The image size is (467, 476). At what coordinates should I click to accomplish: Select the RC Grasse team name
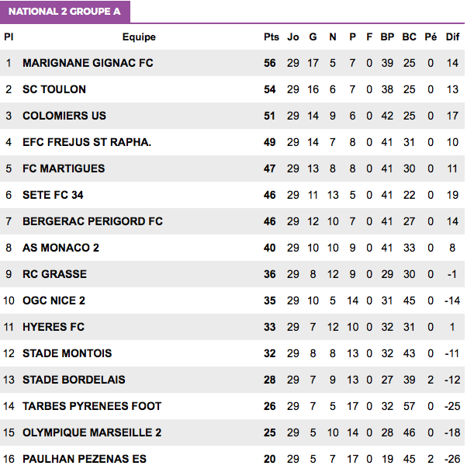click(54, 274)
